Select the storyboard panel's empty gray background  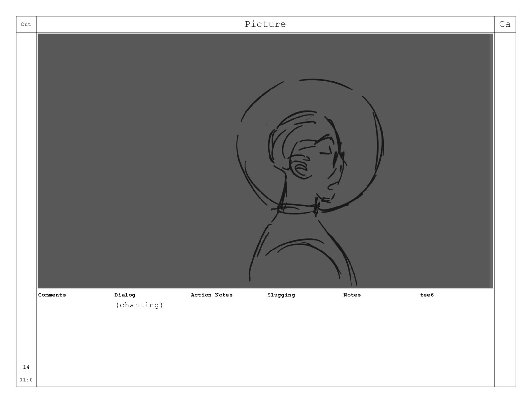click(x=134, y=161)
